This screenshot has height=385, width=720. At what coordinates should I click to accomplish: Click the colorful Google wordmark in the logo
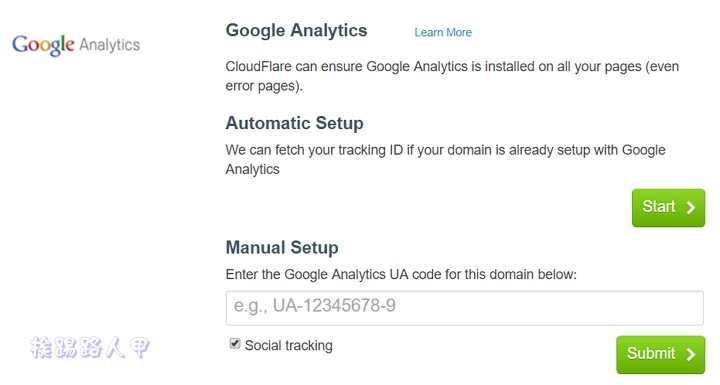(x=43, y=45)
